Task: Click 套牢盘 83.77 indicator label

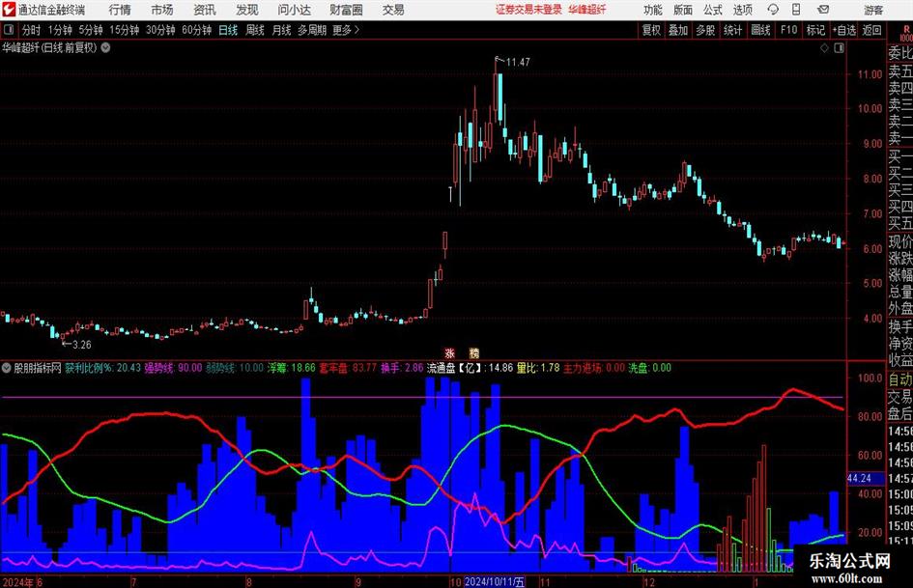Action: click(x=348, y=367)
